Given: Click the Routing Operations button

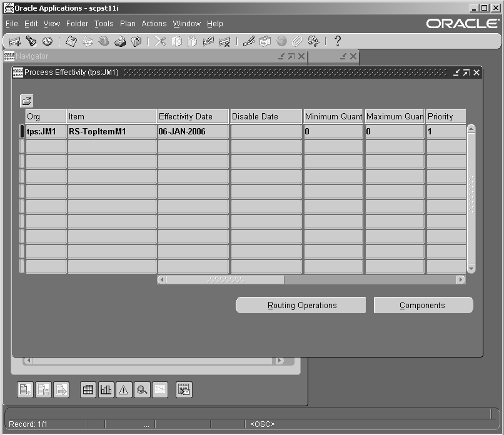Looking at the screenshot, I should pos(301,305).
